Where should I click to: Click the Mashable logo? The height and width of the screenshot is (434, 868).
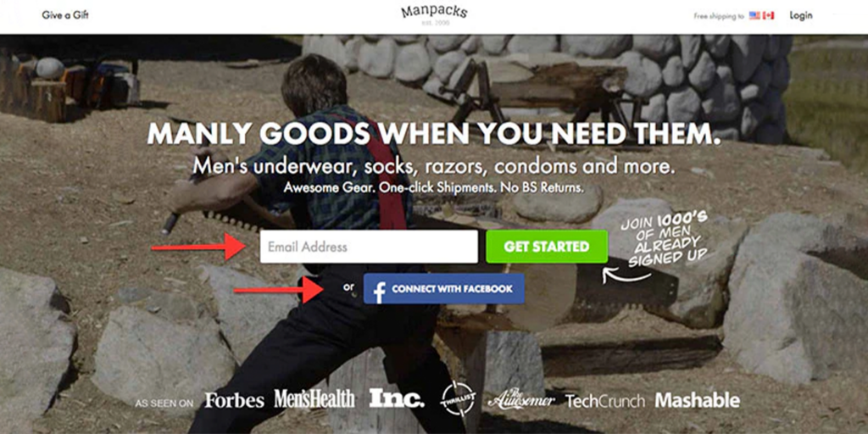pyautogui.click(x=698, y=400)
